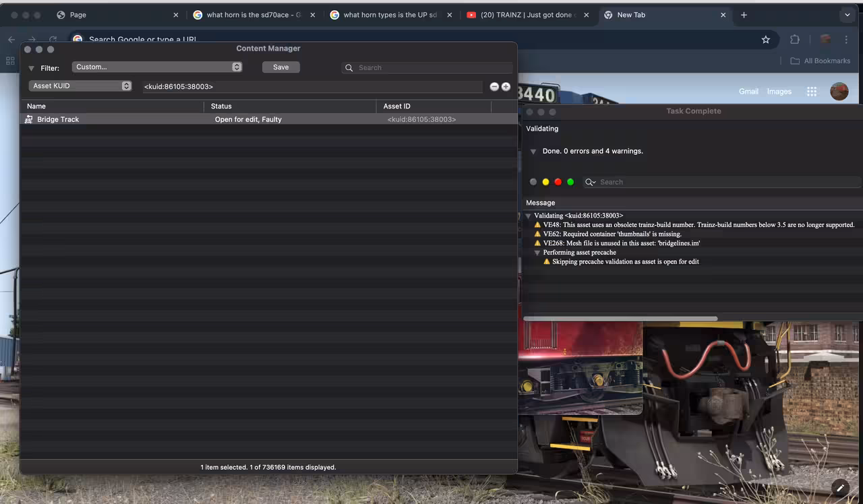This screenshot has height=504, width=863.
Task: Open the Chrome profile icon in toolbar
Action: pyautogui.click(x=825, y=40)
